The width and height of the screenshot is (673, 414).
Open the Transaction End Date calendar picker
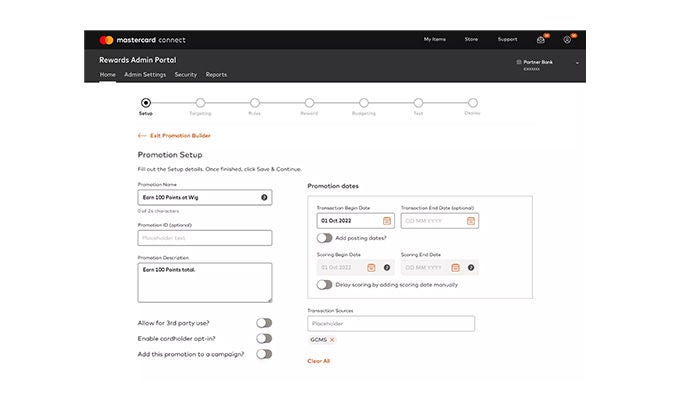(471, 221)
